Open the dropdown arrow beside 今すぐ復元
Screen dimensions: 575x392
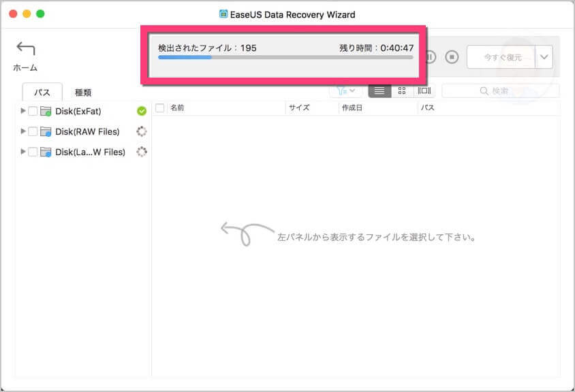pyautogui.click(x=544, y=57)
